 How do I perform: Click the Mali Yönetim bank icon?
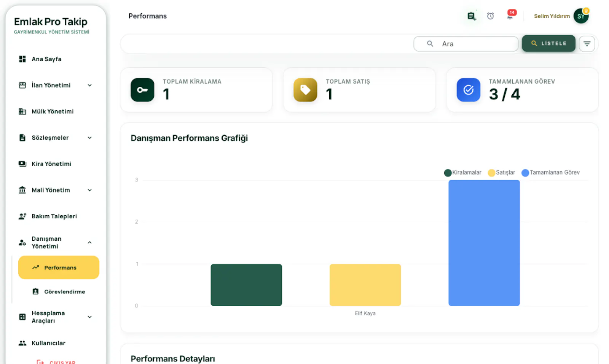point(22,190)
